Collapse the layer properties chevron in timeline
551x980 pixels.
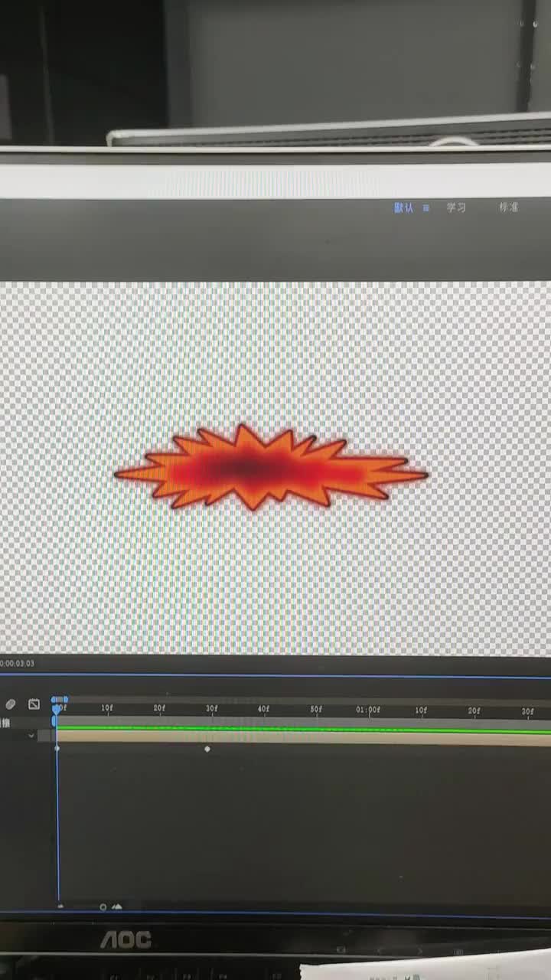[31, 736]
